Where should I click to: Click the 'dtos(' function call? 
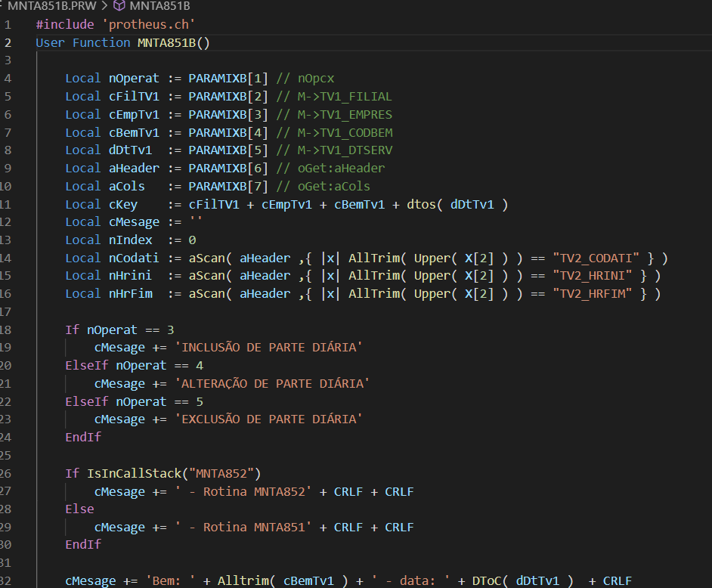click(425, 204)
